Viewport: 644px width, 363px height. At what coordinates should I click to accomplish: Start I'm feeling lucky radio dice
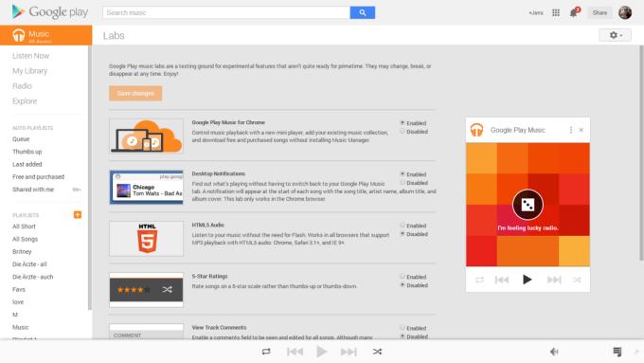click(x=528, y=205)
